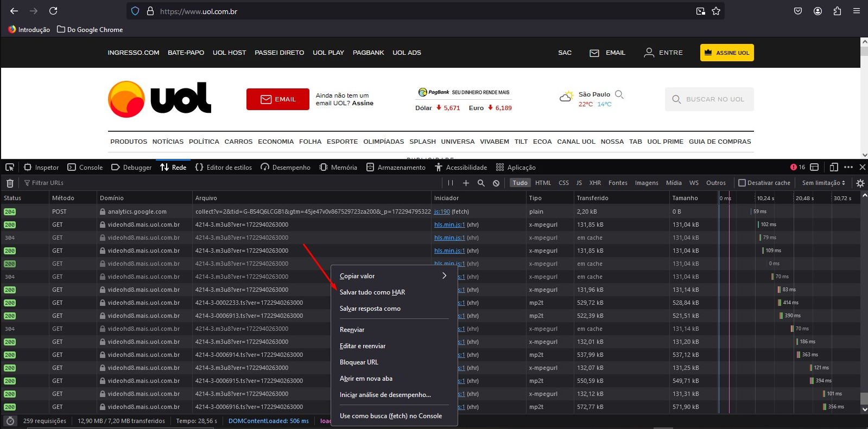Screen dimensions: 868x429
Task: Select Salvar tudo como HAR
Action: point(394,292)
